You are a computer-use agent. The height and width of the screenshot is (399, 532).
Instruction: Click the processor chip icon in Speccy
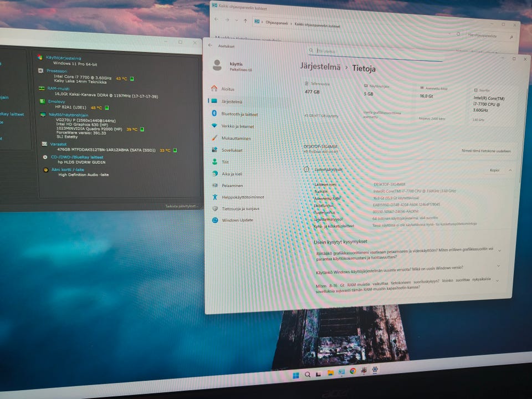coord(40,70)
